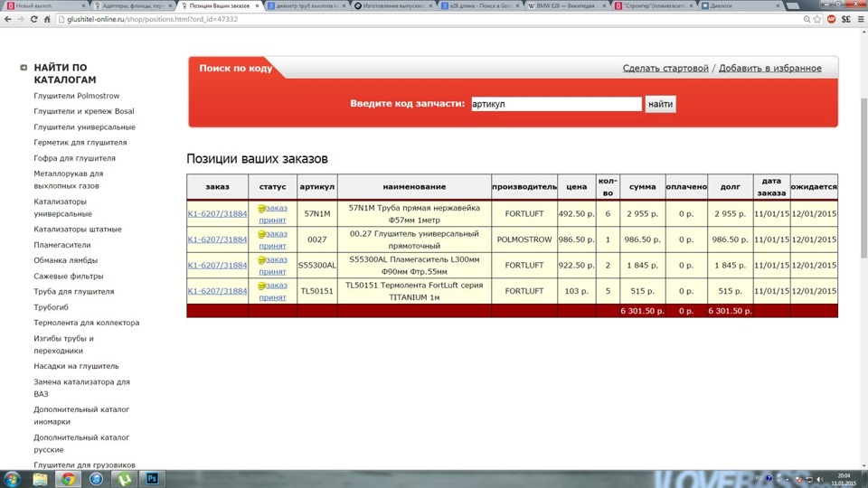Screen dimensions: 868x488
Task: Open the Герметик для глушителя catalog
Action: tap(80, 142)
